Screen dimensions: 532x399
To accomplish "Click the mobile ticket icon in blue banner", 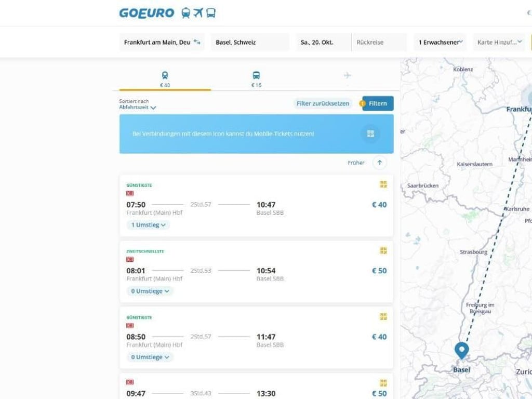I will (370, 134).
